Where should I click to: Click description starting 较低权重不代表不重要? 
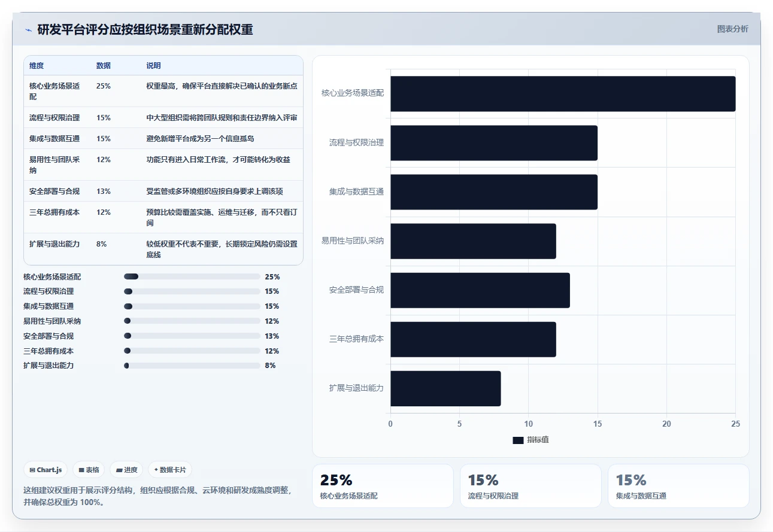pyautogui.click(x=222, y=249)
